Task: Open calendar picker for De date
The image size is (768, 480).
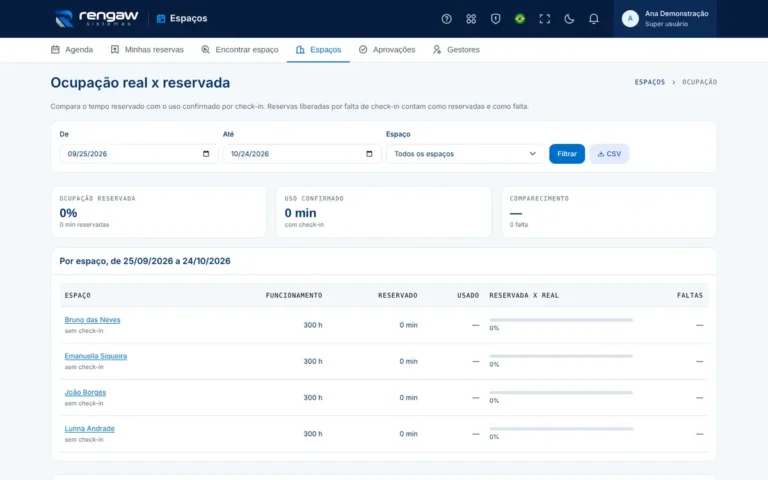Action: click(206, 154)
